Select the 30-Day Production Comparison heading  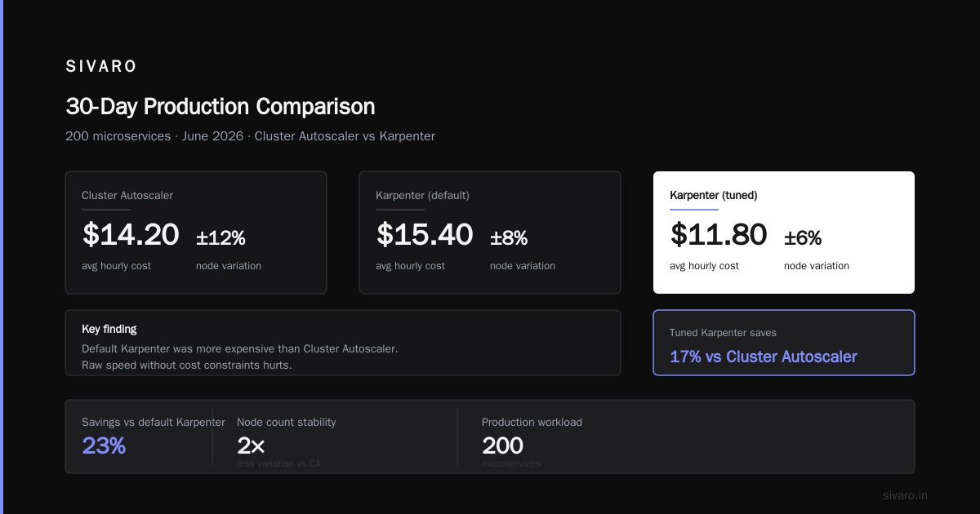(220, 107)
